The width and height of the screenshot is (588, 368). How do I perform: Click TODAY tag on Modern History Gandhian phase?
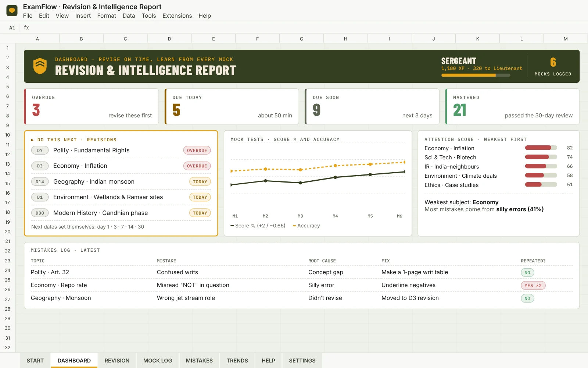point(200,213)
